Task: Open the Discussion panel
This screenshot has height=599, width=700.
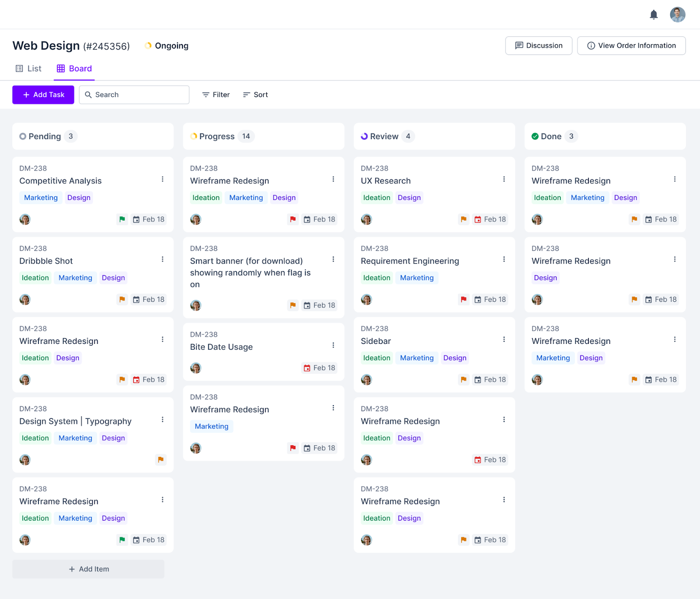Action: pos(539,46)
